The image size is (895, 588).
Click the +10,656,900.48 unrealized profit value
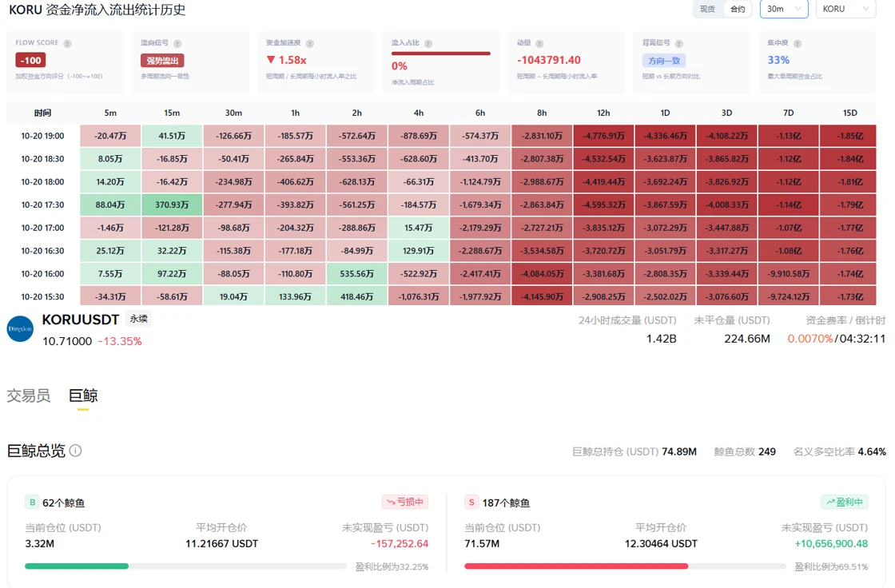tap(831, 543)
